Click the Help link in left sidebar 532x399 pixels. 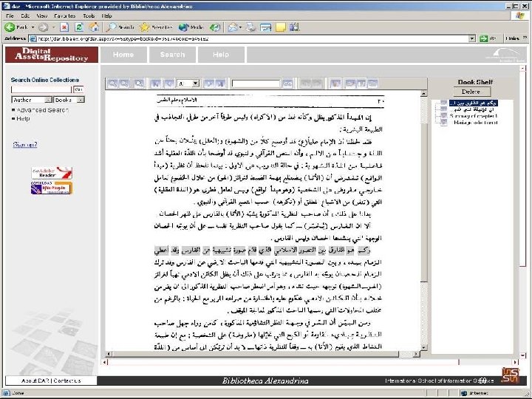click(x=23, y=118)
